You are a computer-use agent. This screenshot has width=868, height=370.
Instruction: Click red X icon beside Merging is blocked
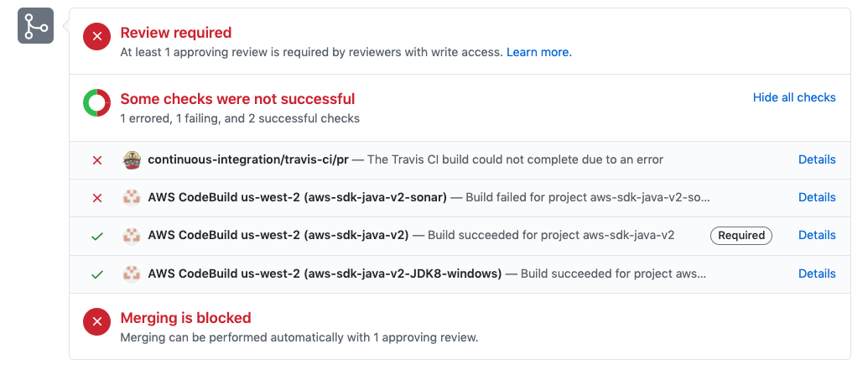[97, 322]
